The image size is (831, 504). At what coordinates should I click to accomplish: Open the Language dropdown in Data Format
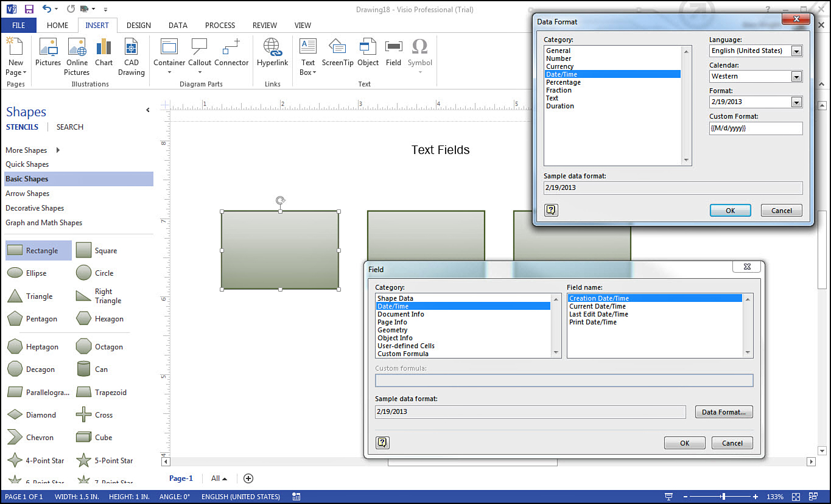pos(796,51)
